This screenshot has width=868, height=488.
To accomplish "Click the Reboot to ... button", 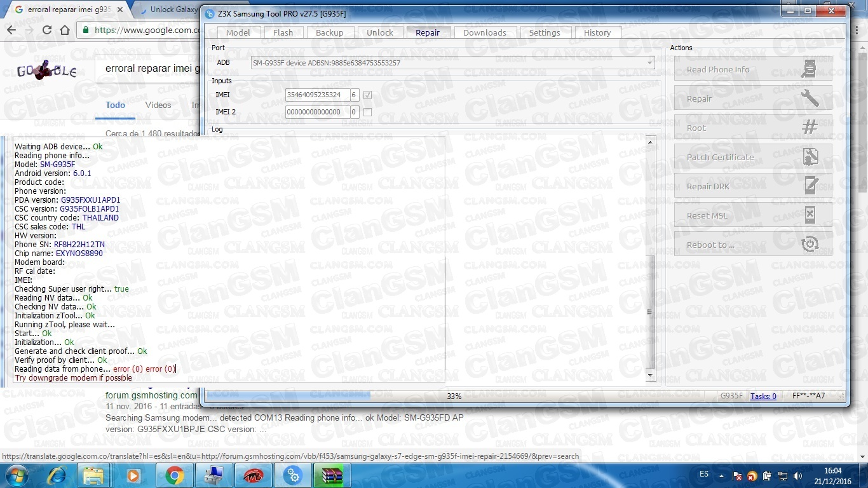I will pyautogui.click(x=753, y=245).
